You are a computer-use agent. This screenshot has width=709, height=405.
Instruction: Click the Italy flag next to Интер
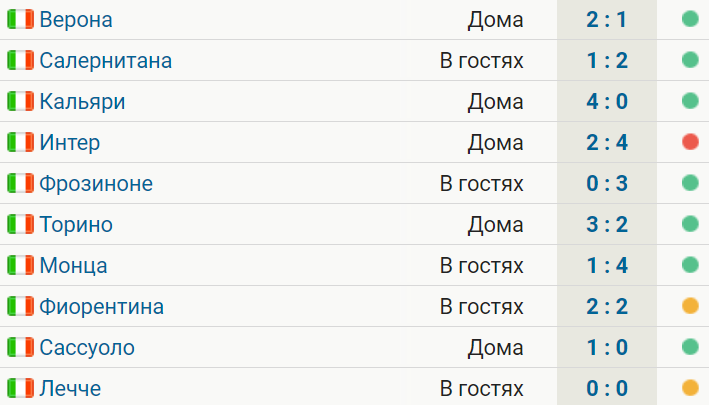pos(20,142)
